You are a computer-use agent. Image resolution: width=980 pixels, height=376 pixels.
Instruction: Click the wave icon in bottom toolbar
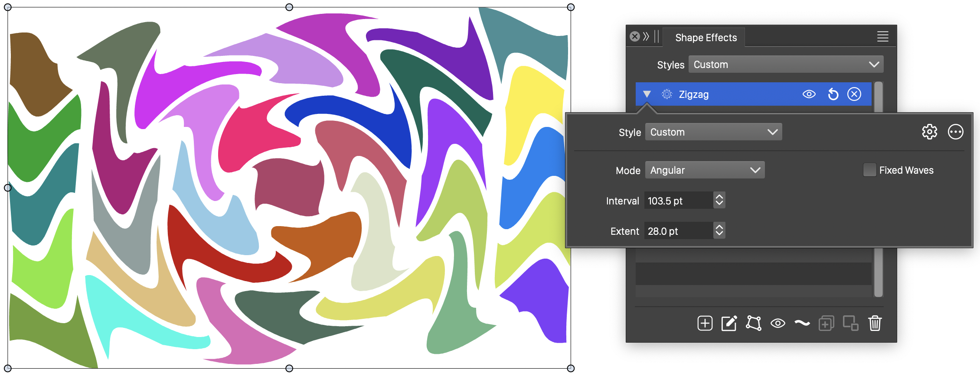click(802, 323)
